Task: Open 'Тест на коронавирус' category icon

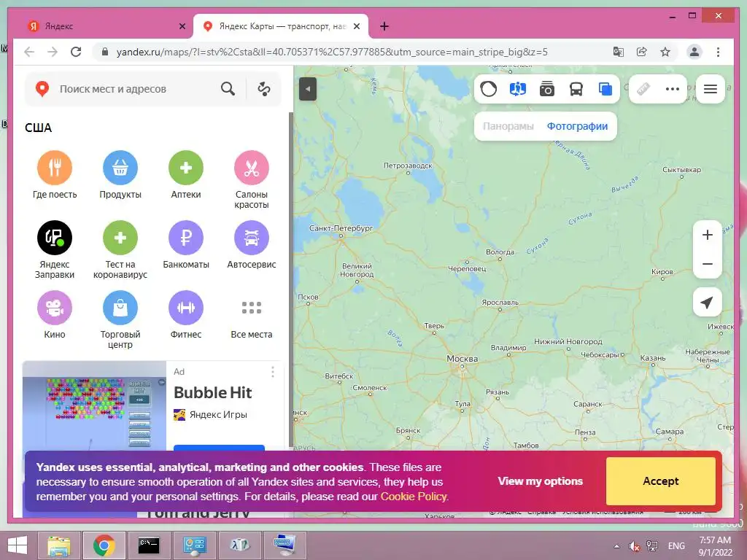Action: pyautogui.click(x=120, y=238)
